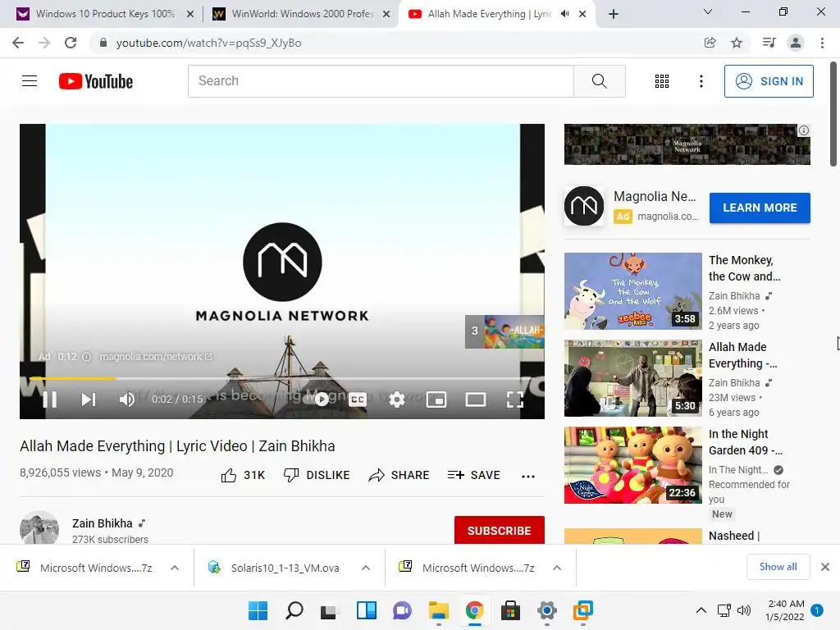Image resolution: width=840 pixels, height=630 pixels.
Task: Open Microsoft Store from taskbar
Action: (510, 610)
